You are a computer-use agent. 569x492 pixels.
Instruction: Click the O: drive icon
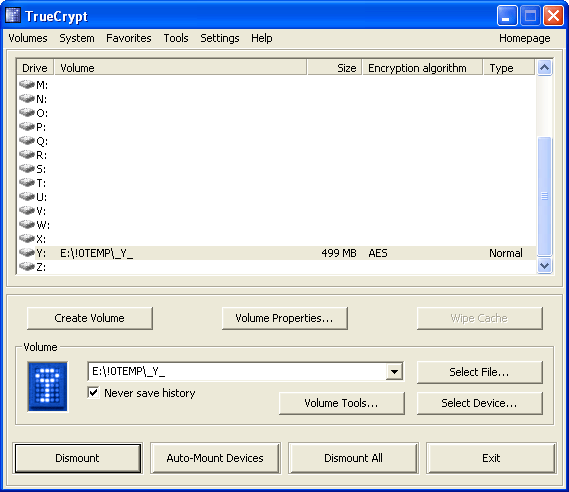(x=27, y=112)
